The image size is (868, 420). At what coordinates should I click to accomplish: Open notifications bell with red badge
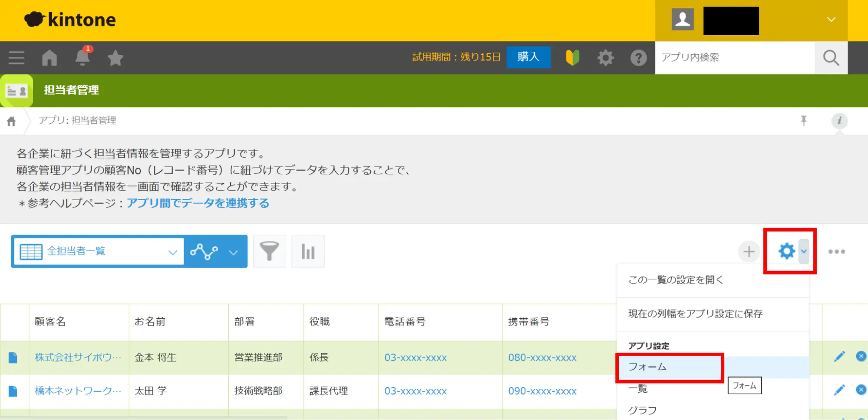(82, 57)
